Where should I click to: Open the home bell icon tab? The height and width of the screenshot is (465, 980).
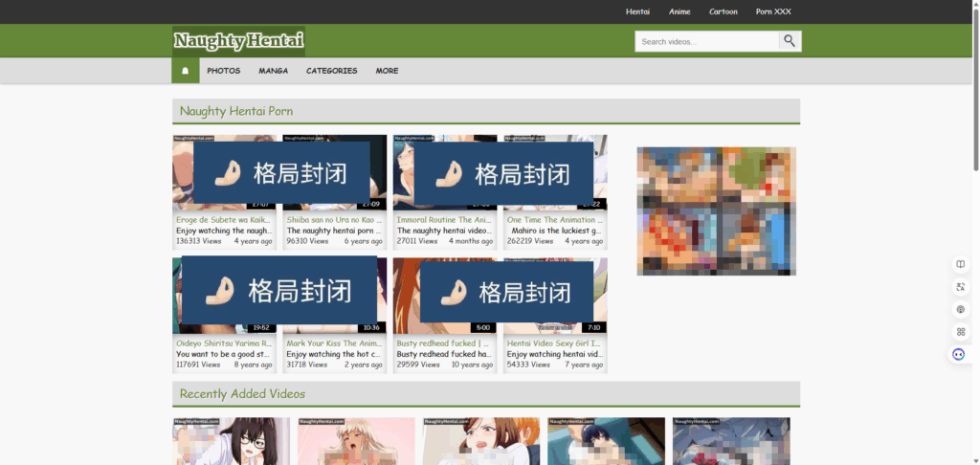tap(185, 71)
